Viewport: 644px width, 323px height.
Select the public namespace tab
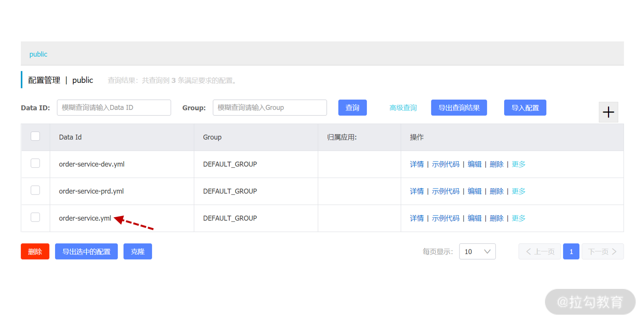(x=38, y=54)
